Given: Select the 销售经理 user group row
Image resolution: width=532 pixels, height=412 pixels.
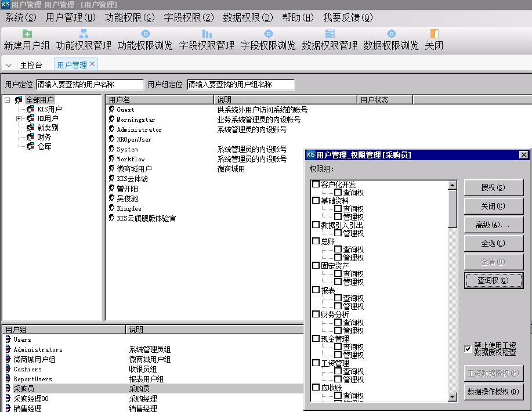Looking at the screenshot, I should click(x=153, y=409).
